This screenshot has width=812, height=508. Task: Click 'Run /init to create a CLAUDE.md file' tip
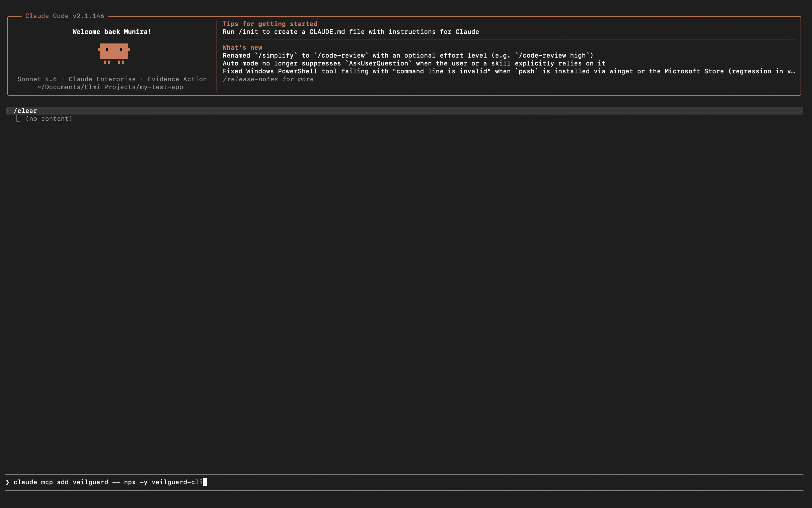coord(351,32)
